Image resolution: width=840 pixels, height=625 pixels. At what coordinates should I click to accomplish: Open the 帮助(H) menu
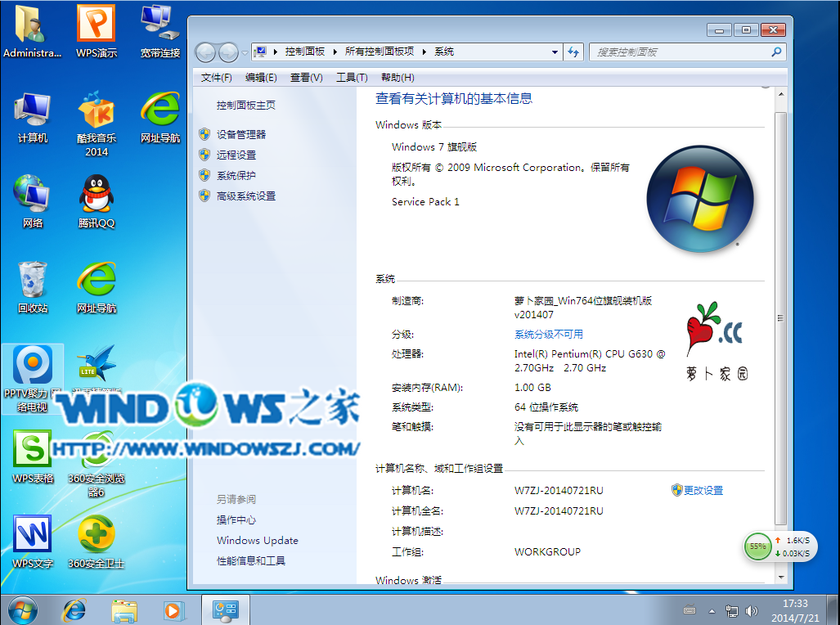coord(398,77)
